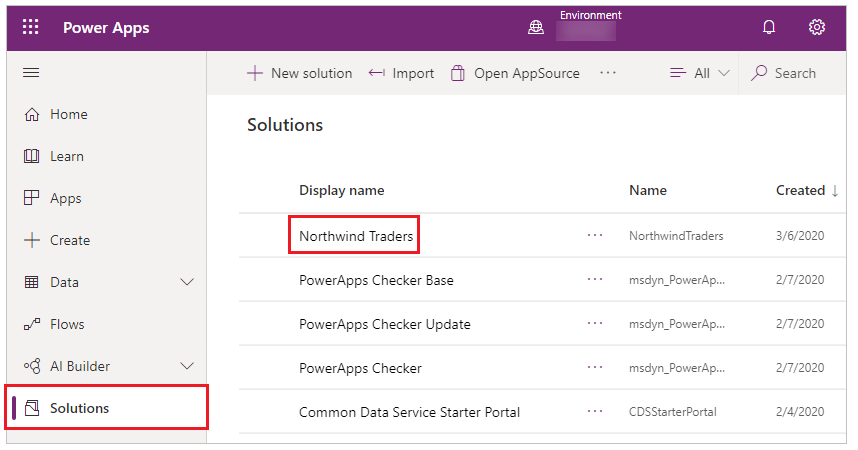The image size is (858, 450).
Task: Click the New solution button
Action: pos(300,73)
